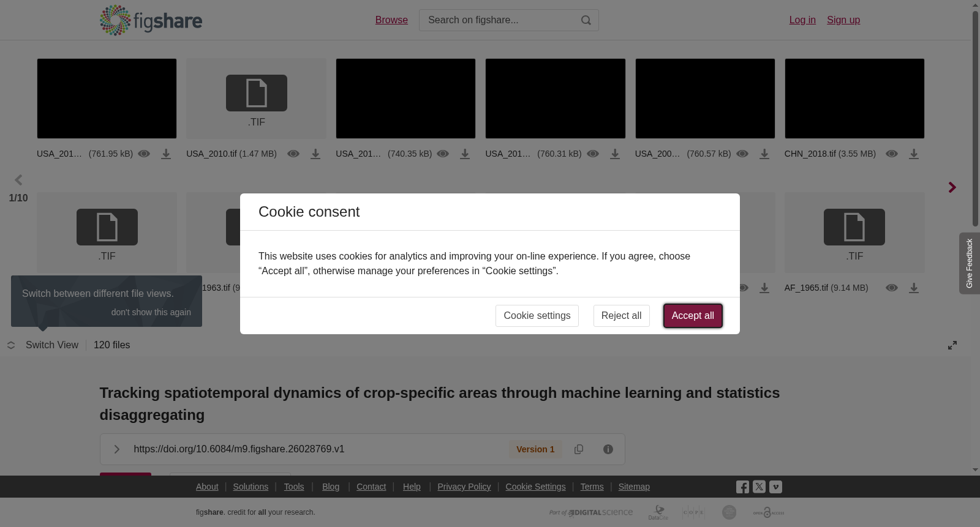Open the Version 1 selector
The height and width of the screenshot is (527, 980).
point(535,449)
